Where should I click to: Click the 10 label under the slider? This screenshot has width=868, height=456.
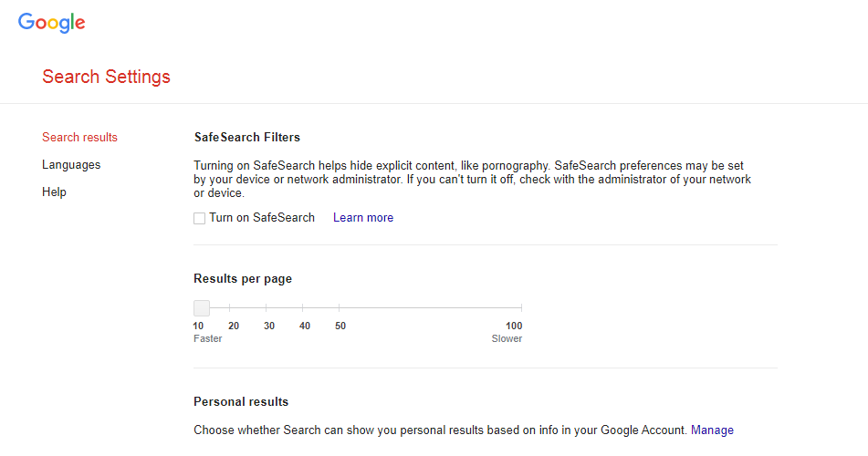click(198, 326)
